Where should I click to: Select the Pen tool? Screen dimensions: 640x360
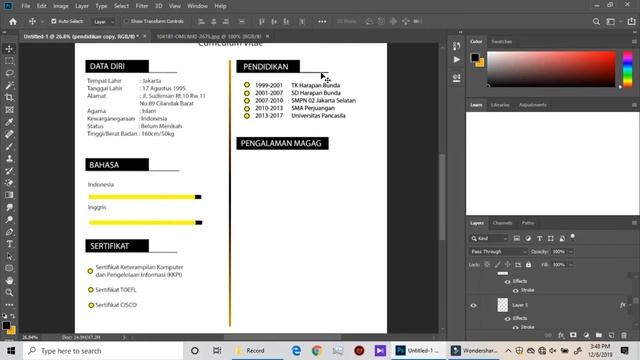pyautogui.click(x=9, y=232)
